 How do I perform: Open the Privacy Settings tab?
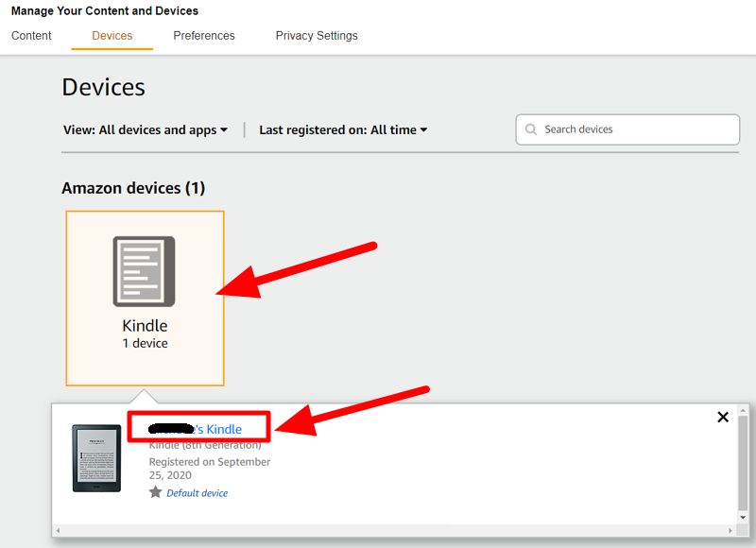click(317, 36)
